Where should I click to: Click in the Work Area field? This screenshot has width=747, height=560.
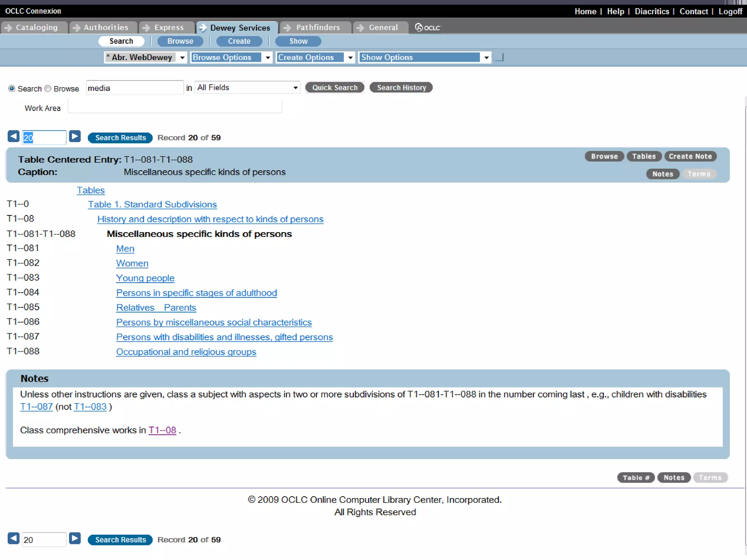pyautogui.click(x=175, y=107)
